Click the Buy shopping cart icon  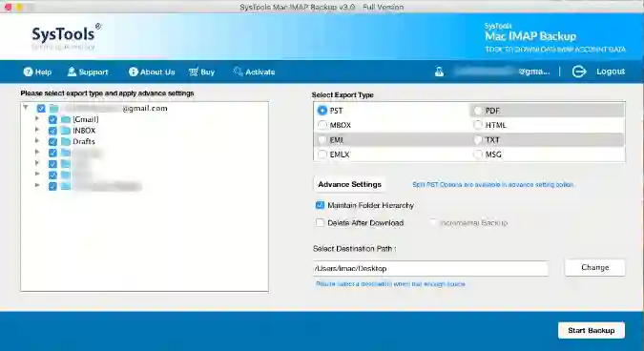[194, 72]
